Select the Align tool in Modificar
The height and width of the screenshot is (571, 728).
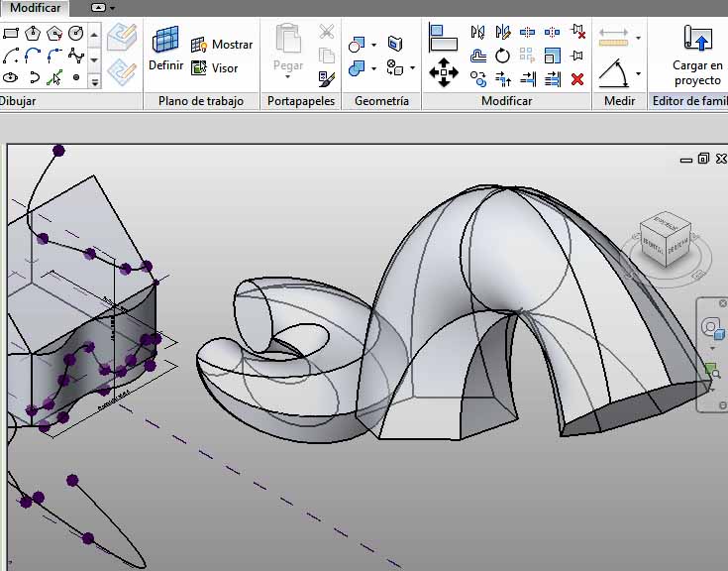[x=442, y=38]
